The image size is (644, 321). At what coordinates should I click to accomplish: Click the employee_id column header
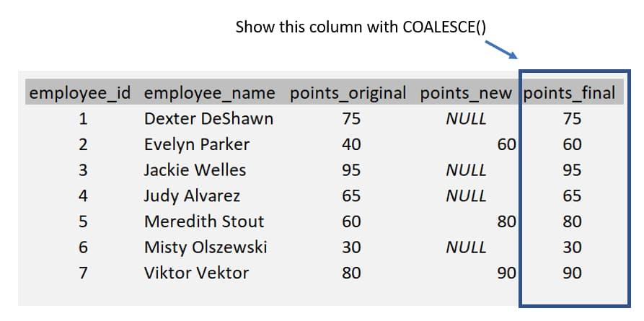[81, 93]
